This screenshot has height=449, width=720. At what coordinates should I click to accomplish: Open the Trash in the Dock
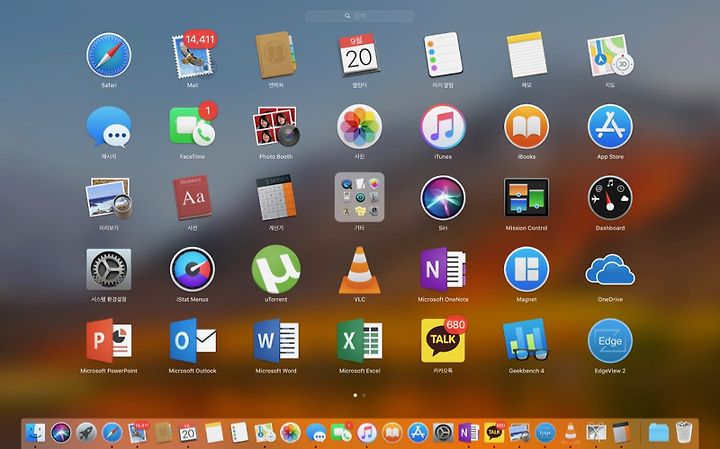click(684, 432)
